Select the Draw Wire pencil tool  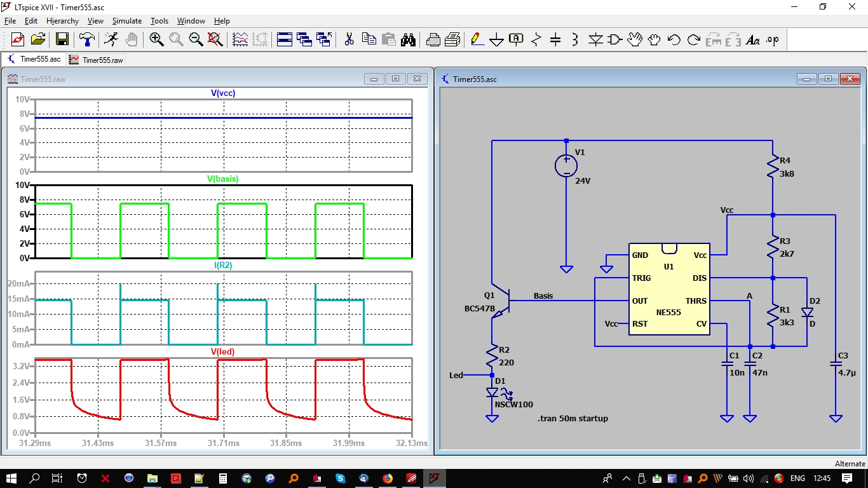pos(477,39)
